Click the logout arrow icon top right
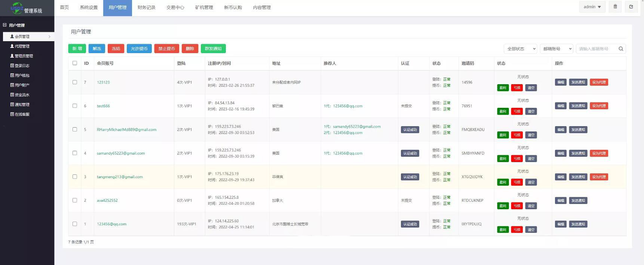This screenshot has height=265, width=644. 631,7
